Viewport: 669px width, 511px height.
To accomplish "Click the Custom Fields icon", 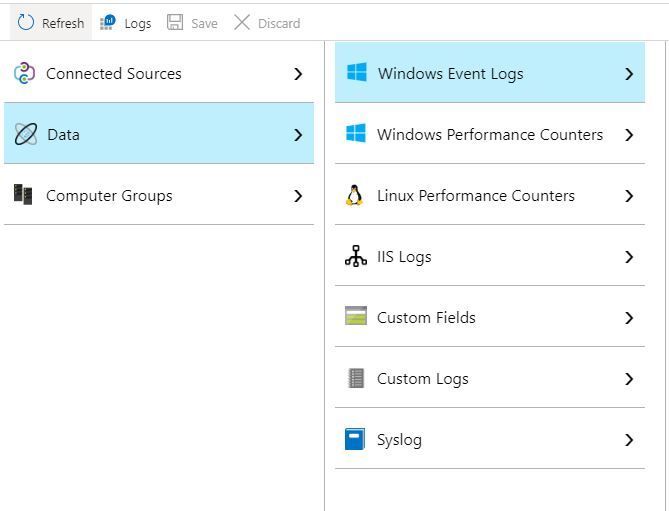I will coord(355,317).
